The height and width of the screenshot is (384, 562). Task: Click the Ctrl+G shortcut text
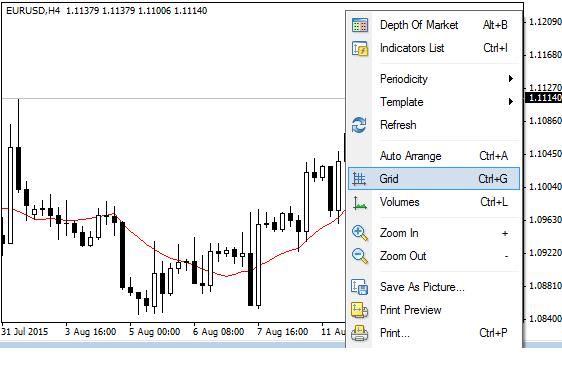(x=493, y=179)
